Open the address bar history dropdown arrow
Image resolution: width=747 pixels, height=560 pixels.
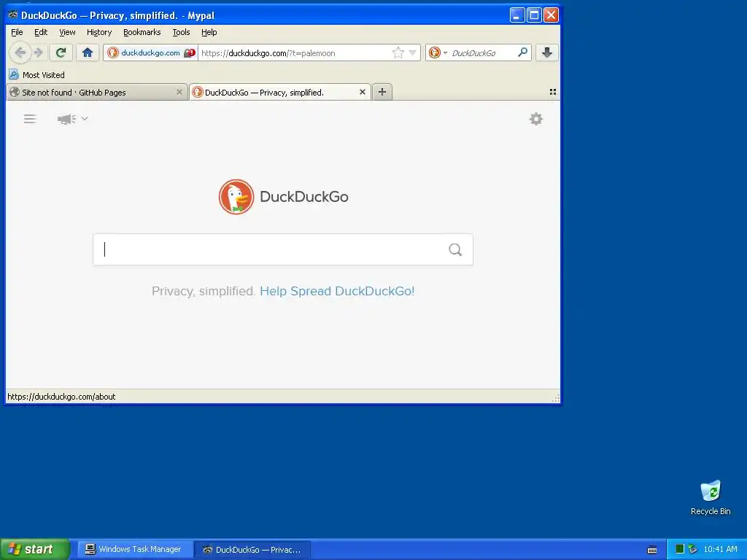(x=413, y=52)
